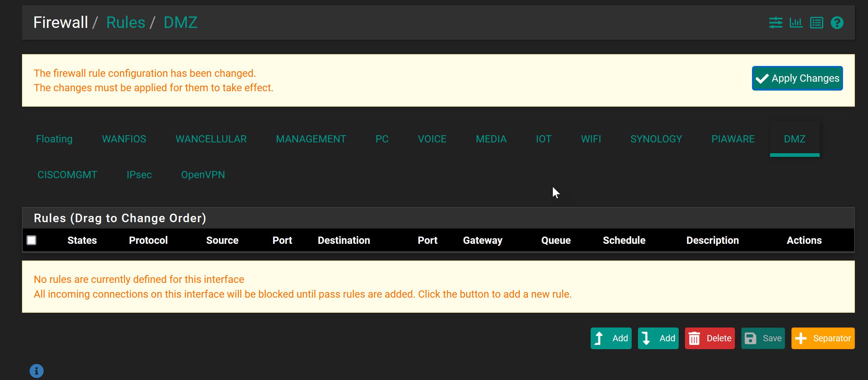Open the IPsec tab

139,175
